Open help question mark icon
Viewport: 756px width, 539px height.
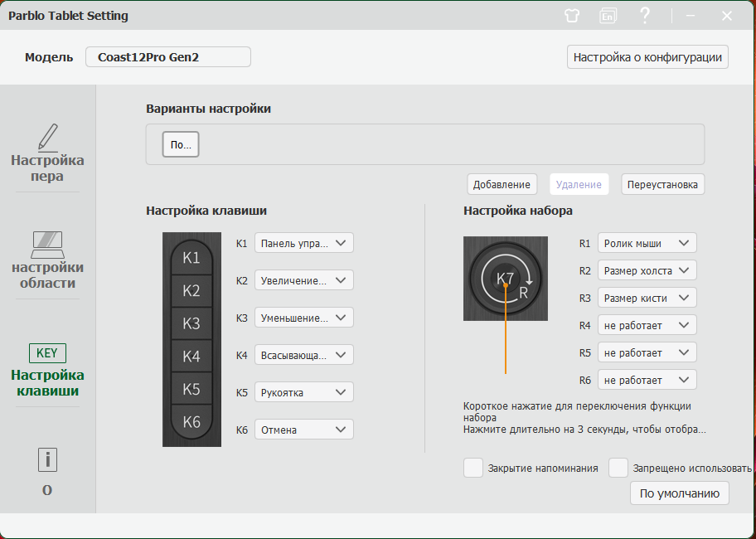click(x=645, y=15)
